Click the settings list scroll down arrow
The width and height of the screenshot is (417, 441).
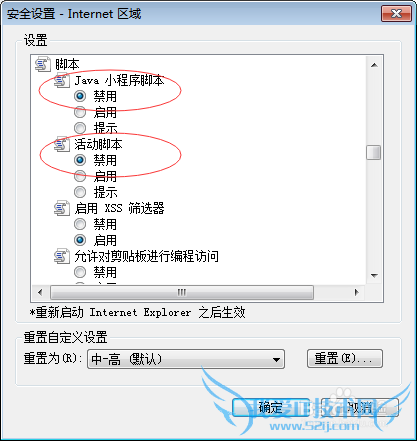[374, 276]
